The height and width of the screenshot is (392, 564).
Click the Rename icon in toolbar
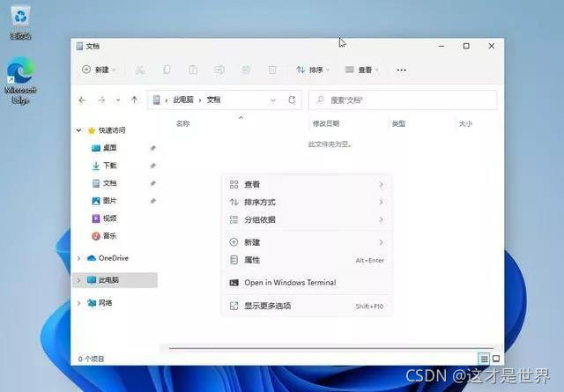point(219,70)
